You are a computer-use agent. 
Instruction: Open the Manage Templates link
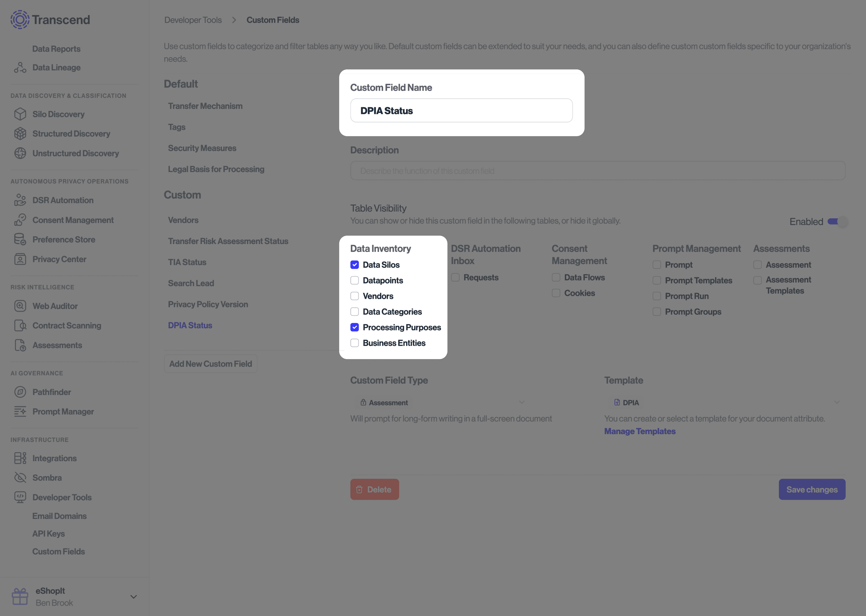(x=640, y=431)
